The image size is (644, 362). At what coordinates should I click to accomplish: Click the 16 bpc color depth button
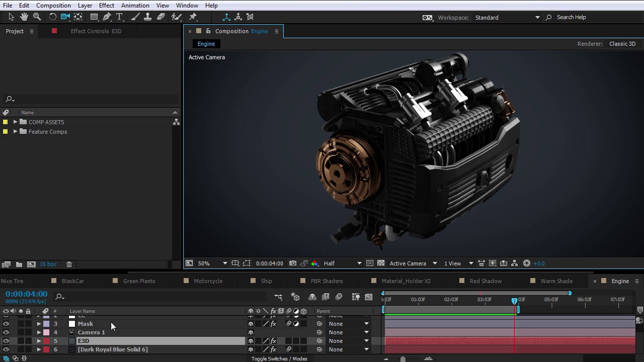click(x=49, y=264)
